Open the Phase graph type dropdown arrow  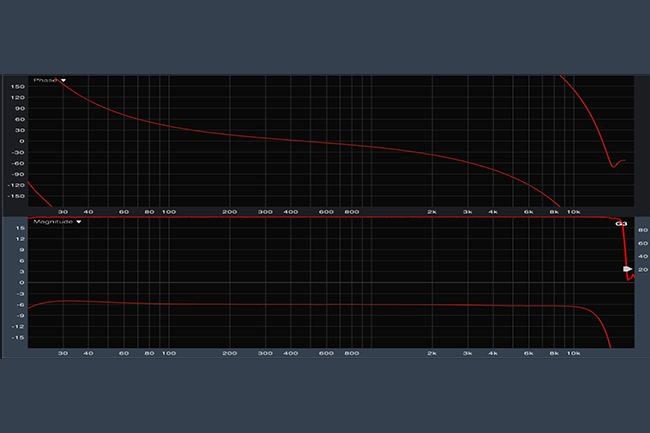tap(64, 80)
